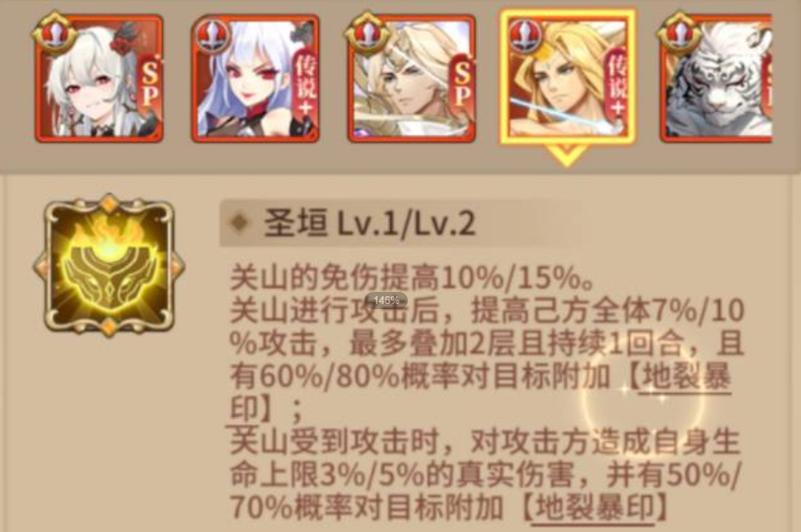
Task: Click the 146% zoom indicator
Action: coord(385,301)
